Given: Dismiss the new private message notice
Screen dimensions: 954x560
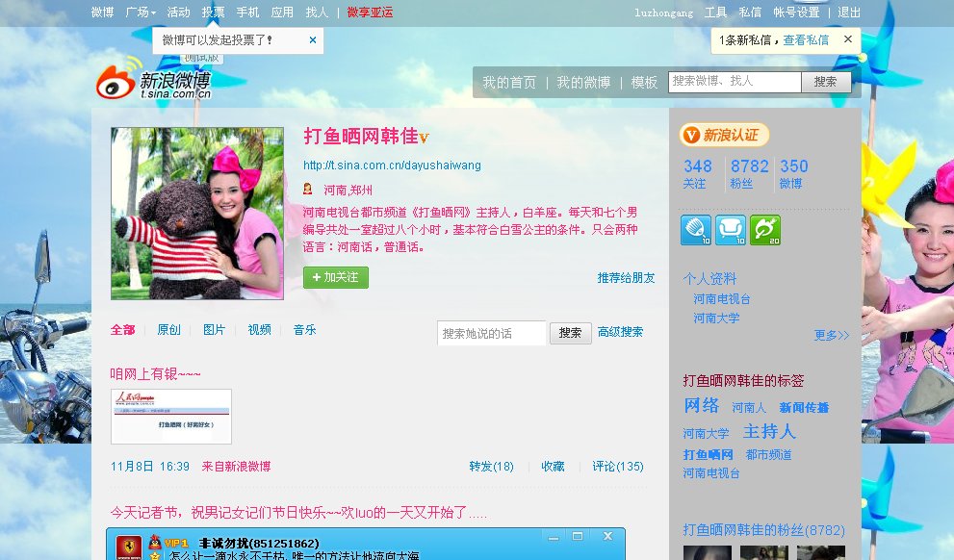Looking at the screenshot, I should tap(847, 39).
